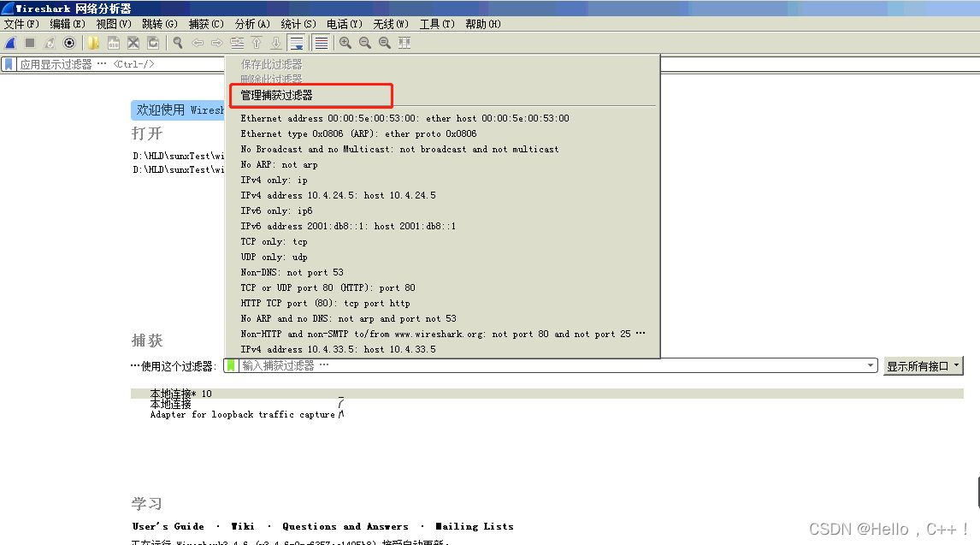Open User's Guide link
This screenshot has width=980, height=545.
[x=168, y=527]
